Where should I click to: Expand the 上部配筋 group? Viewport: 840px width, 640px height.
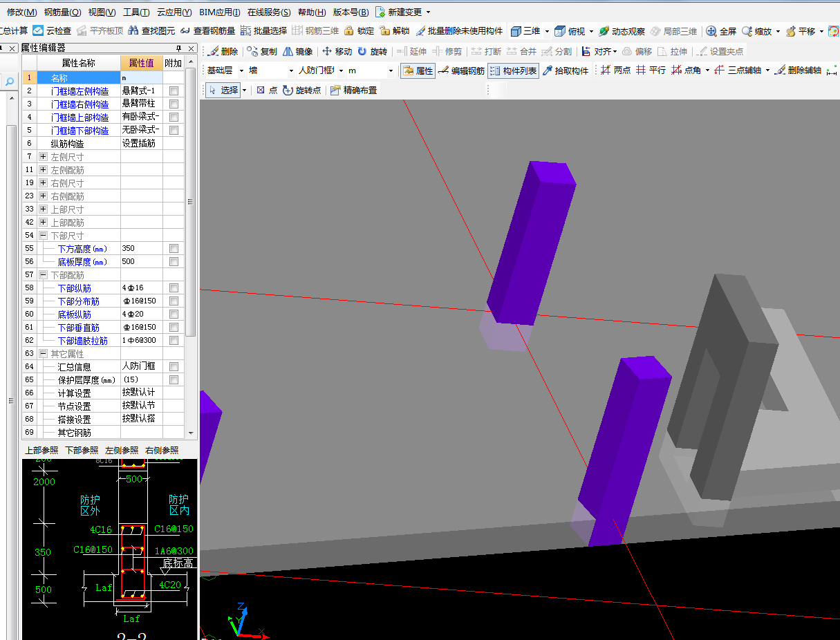click(x=43, y=223)
